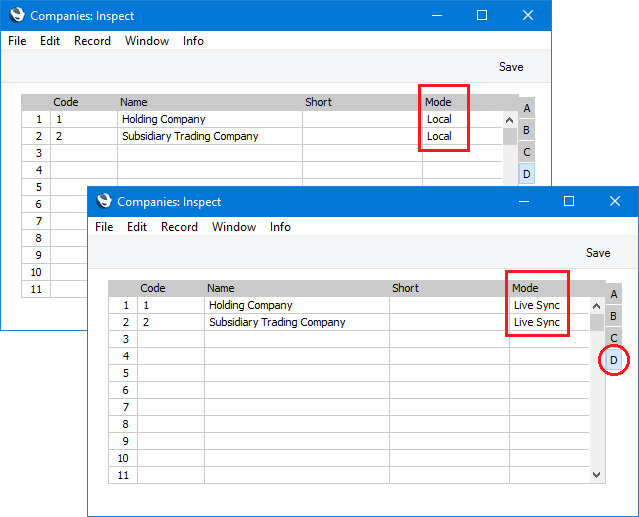
Task: Open Edit menu in back Companies window
Action: 50,41
